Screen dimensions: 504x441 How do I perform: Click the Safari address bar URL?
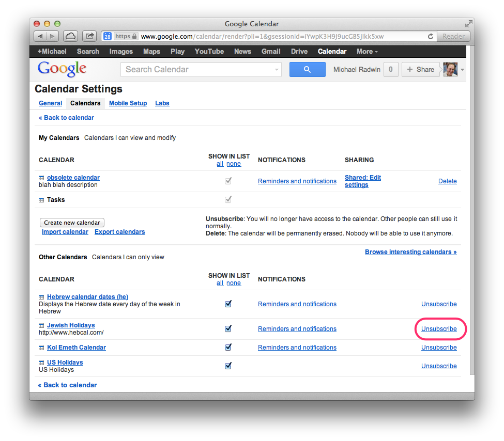(x=262, y=36)
